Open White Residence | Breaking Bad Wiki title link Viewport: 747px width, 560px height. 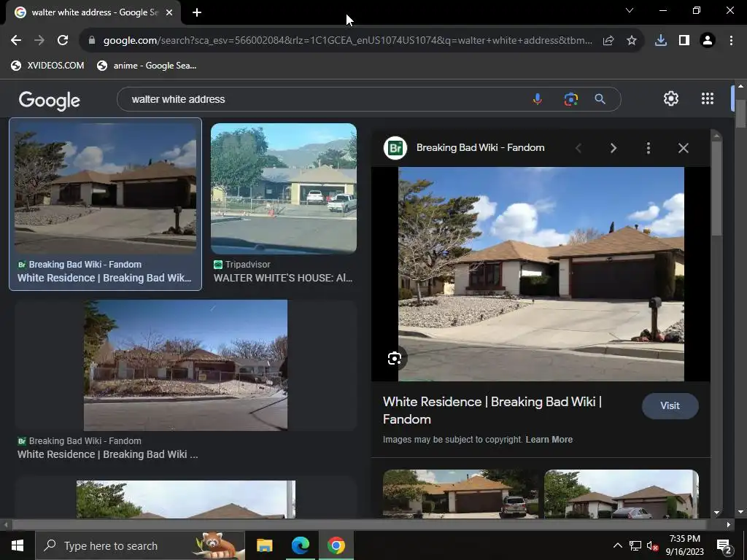[492, 411]
